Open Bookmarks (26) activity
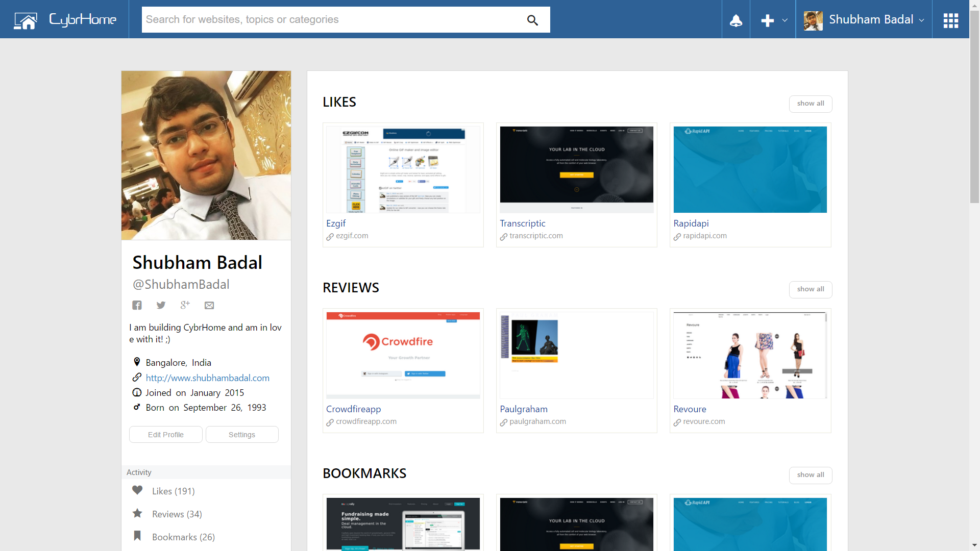Screen dimensions: 980x551 pyautogui.click(x=183, y=537)
